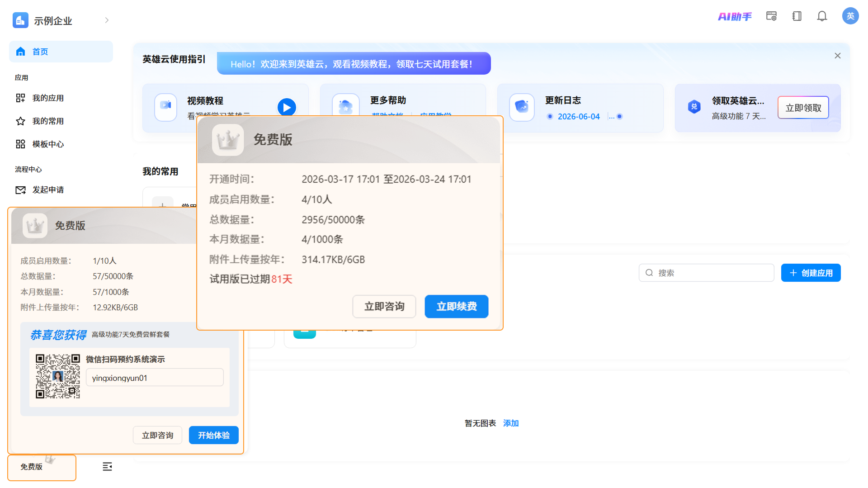Click 立即续费 in the large popup
The width and height of the screenshot is (868, 488).
pyautogui.click(x=456, y=307)
